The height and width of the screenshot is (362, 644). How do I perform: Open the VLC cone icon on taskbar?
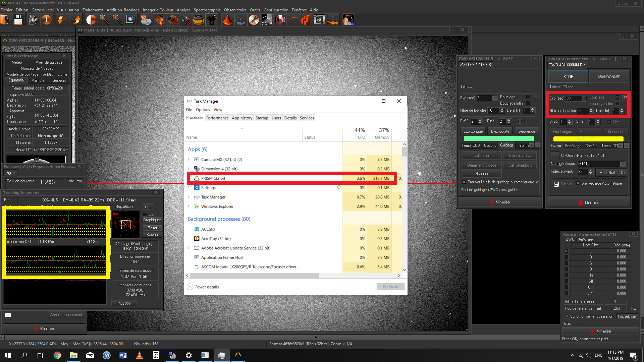tap(140, 355)
